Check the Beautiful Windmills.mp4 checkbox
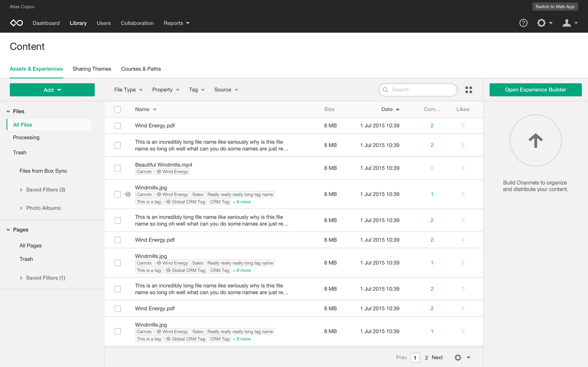This screenshot has width=588, height=367. click(x=118, y=168)
